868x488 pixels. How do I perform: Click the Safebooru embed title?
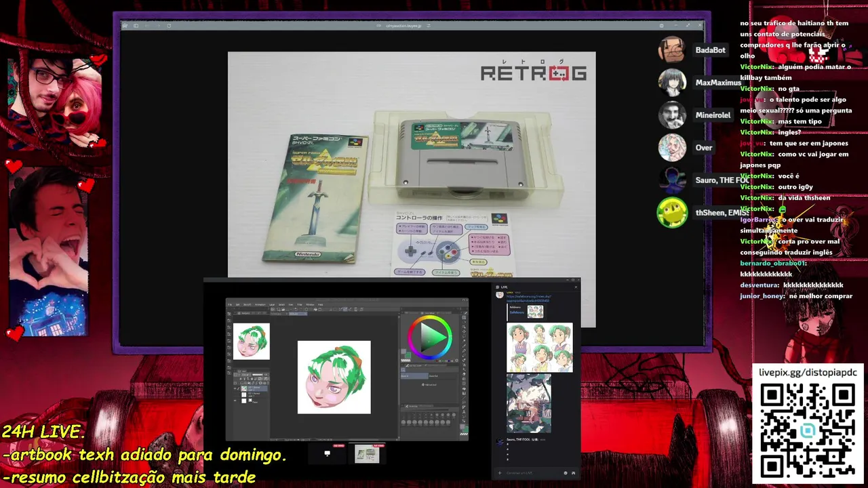517,312
